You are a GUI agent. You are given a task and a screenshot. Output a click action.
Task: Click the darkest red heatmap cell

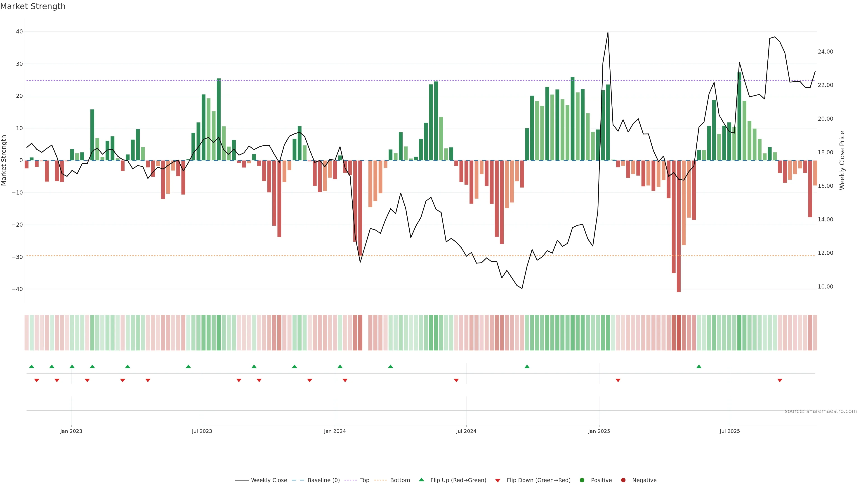[x=679, y=333]
